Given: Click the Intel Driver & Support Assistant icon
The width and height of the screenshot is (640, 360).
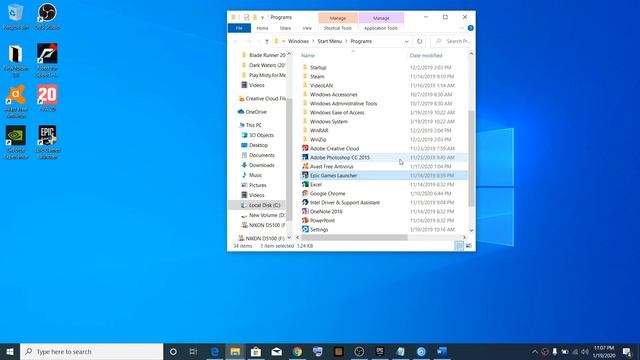Looking at the screenshot, I should pyautogui.click(x=305, y=202).
